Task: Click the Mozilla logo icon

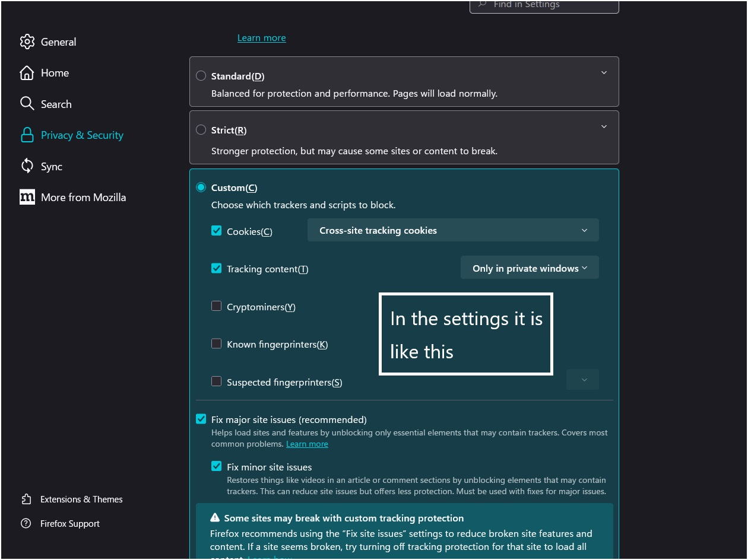Action: (27, 198)
